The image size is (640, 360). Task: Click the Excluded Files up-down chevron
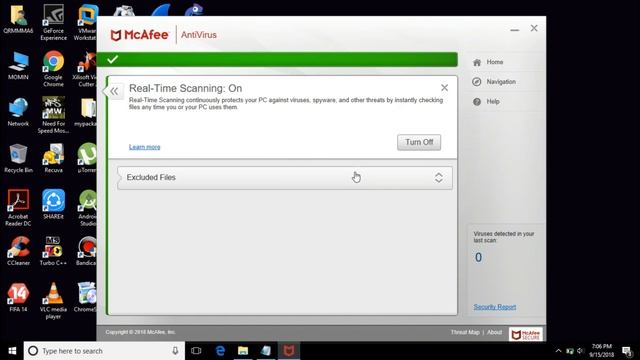[x=438, y=178]
